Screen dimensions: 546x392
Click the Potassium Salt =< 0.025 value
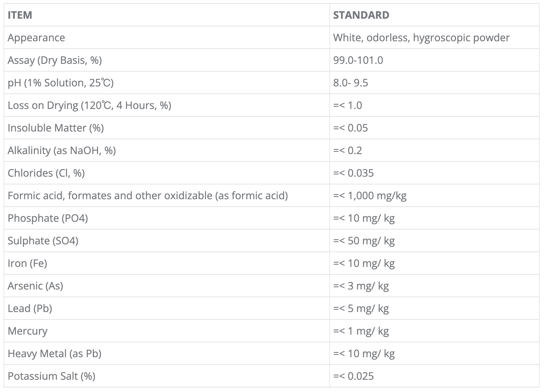pyautogui.click(x=354, y=376)
